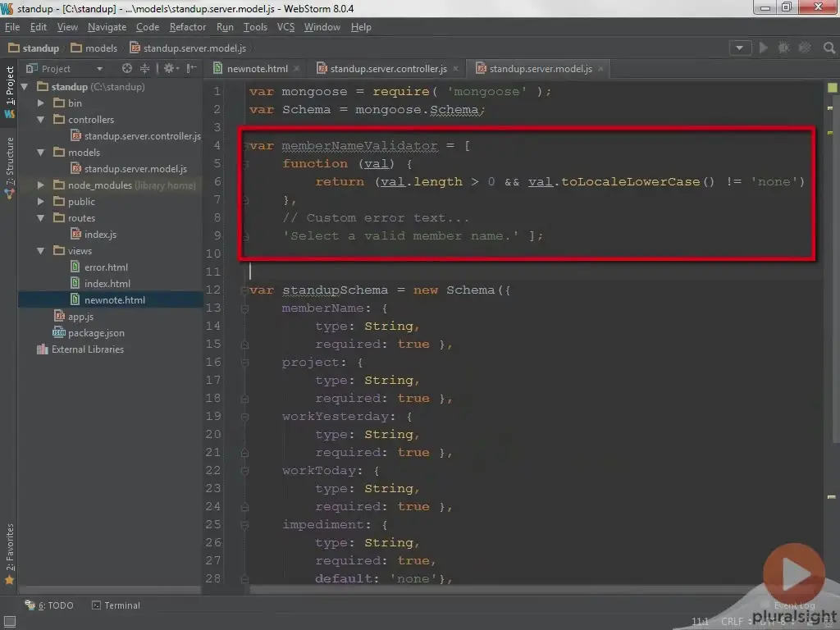Screen dimensions: 840x630
Task: Toggle the 1: Project tool window button
Action: (x=10, y=91)
